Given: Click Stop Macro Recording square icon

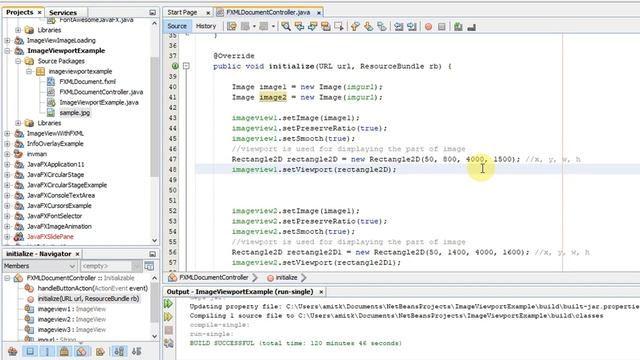Looking at the screenshot, I should [442, 27].
